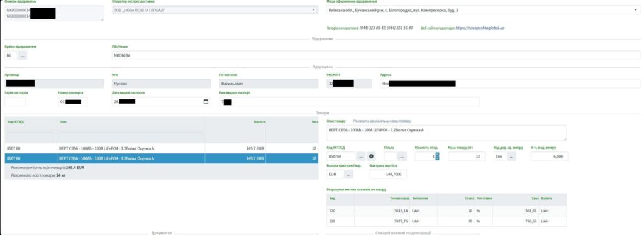Click the info icon next to Код УКТЗЕД
The width and height of the screenshot is (644, 235).
click(372, 156)
